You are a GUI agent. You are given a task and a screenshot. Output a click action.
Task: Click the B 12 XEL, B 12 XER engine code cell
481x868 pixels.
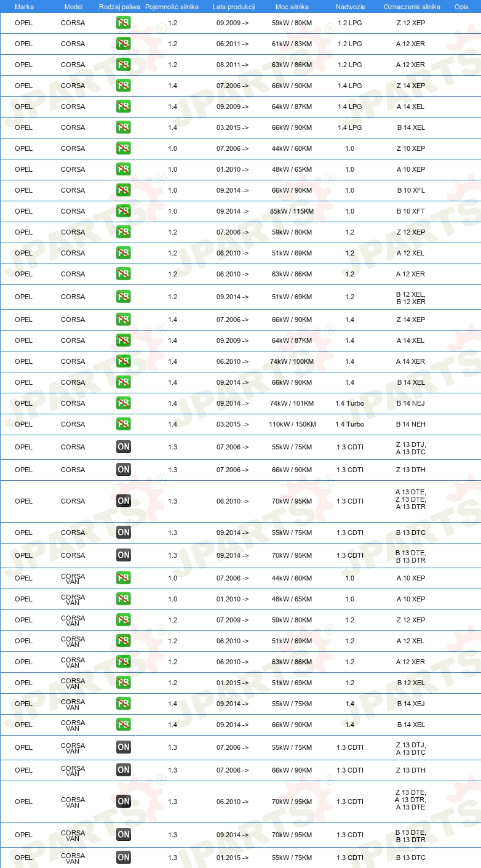[x=411, y=297]
